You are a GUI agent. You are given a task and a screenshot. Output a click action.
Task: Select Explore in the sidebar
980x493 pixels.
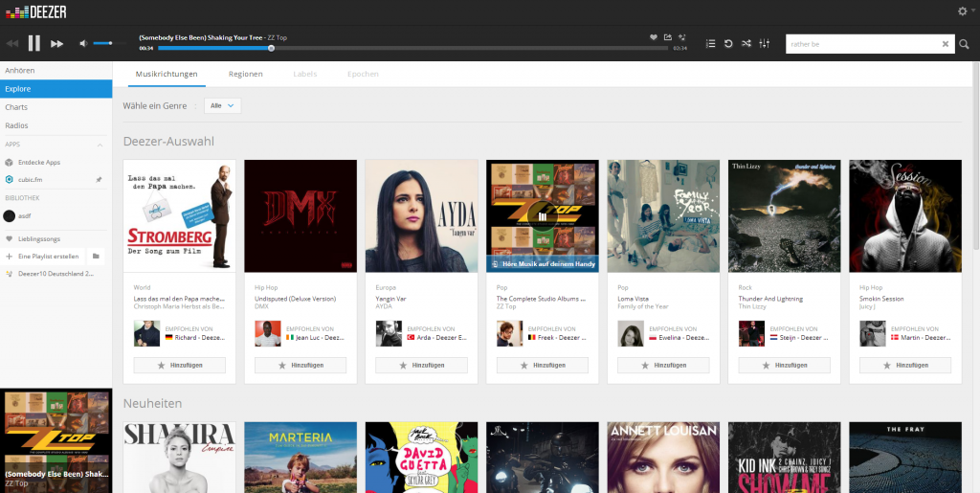(56, 89)
